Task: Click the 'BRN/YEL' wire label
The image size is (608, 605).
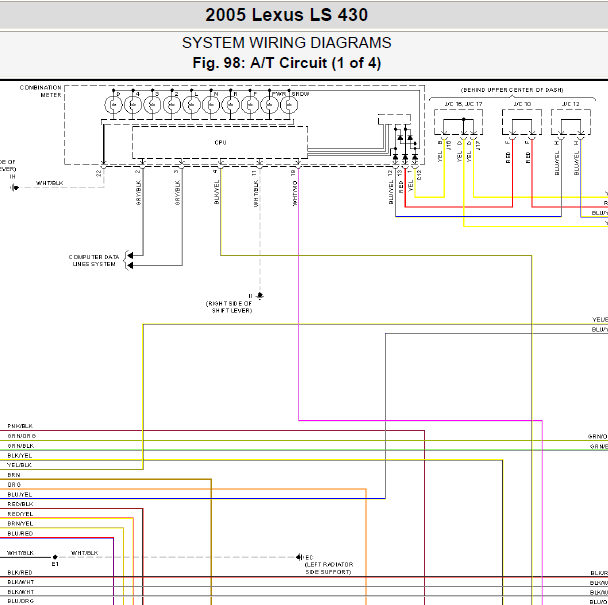Action: tap(21, 524)
